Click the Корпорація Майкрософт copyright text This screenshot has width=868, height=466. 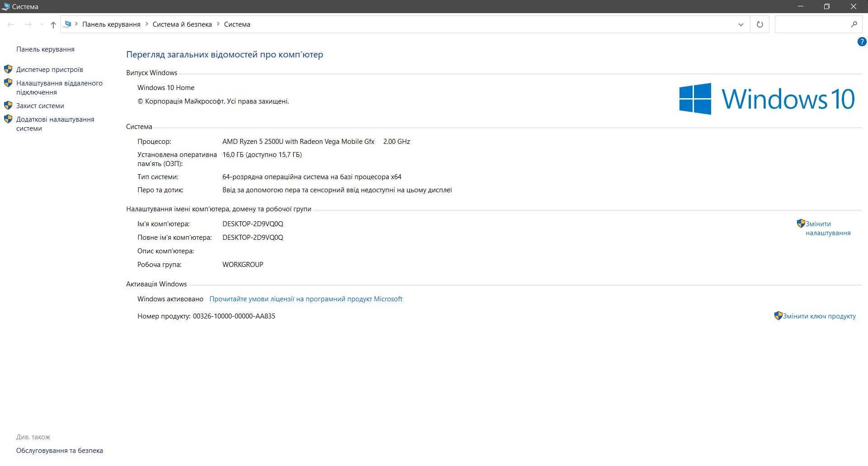pos(213,101)
